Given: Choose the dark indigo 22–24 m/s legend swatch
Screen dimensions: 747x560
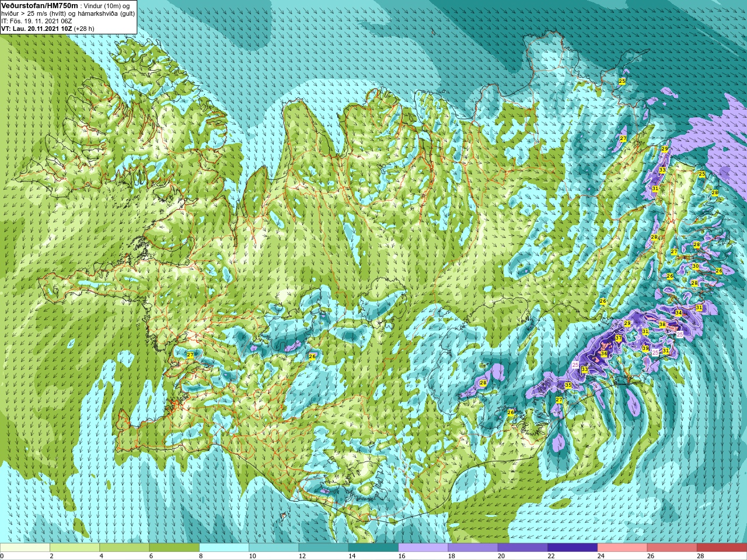Looking at the screenshot, I should 573,548.
